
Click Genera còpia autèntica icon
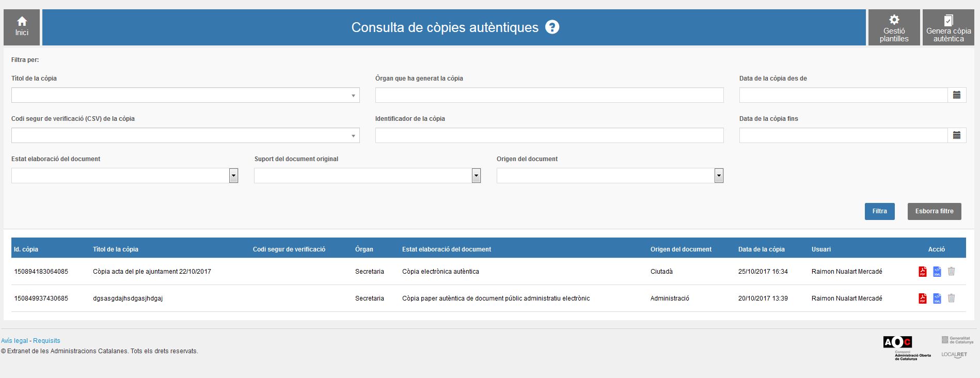(948, 27)
